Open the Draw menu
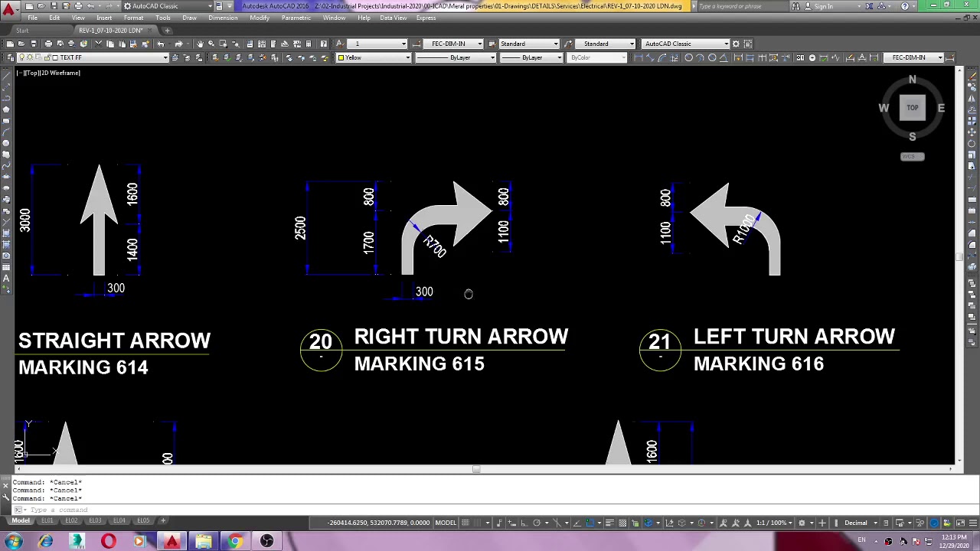 click(189, 18)
